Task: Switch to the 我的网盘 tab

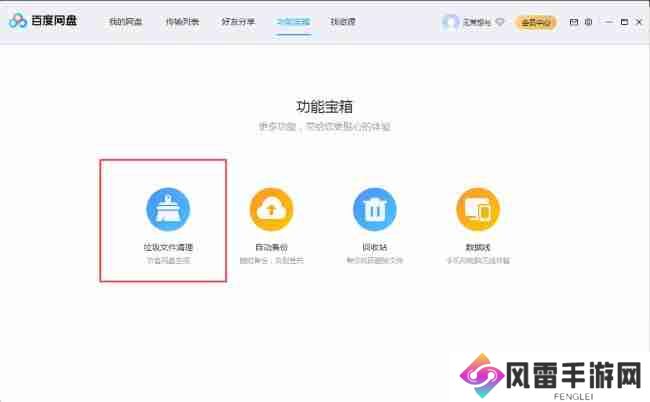Action: 126,22
